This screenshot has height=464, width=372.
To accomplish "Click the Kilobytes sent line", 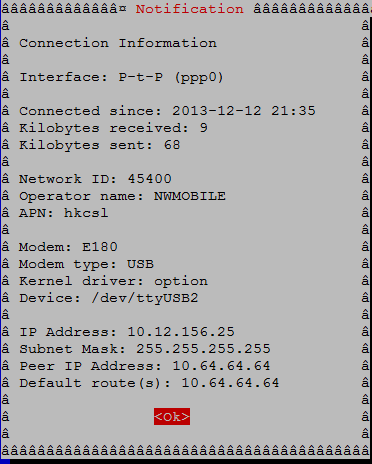I will 100,145.
